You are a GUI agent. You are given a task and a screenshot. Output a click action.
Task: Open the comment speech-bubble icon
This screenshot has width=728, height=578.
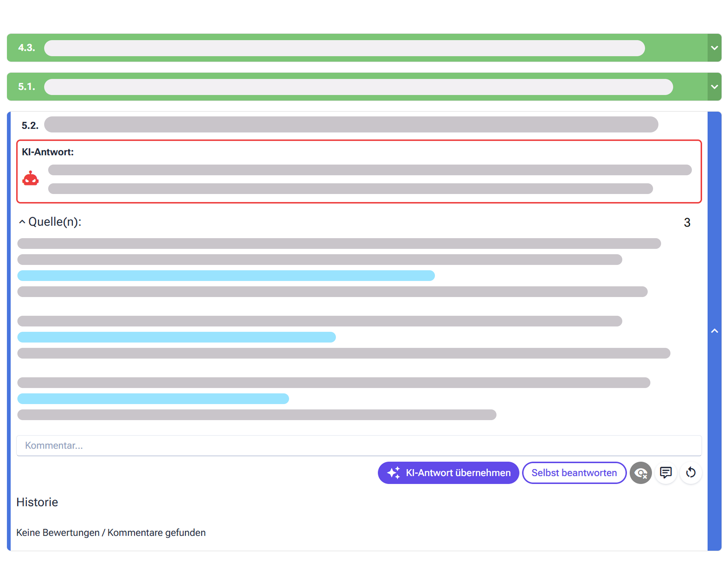click(x=665, y=473)
